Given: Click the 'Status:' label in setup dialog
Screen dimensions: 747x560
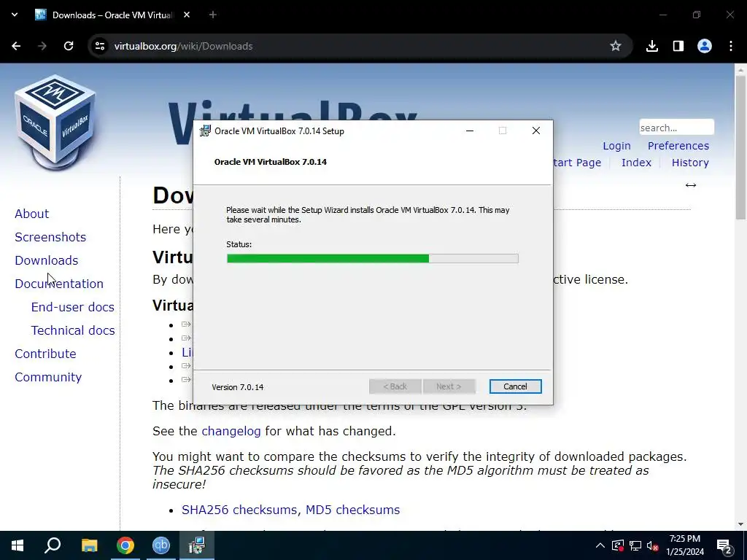Looking at the screenshot, I should (x=239, y=244).
